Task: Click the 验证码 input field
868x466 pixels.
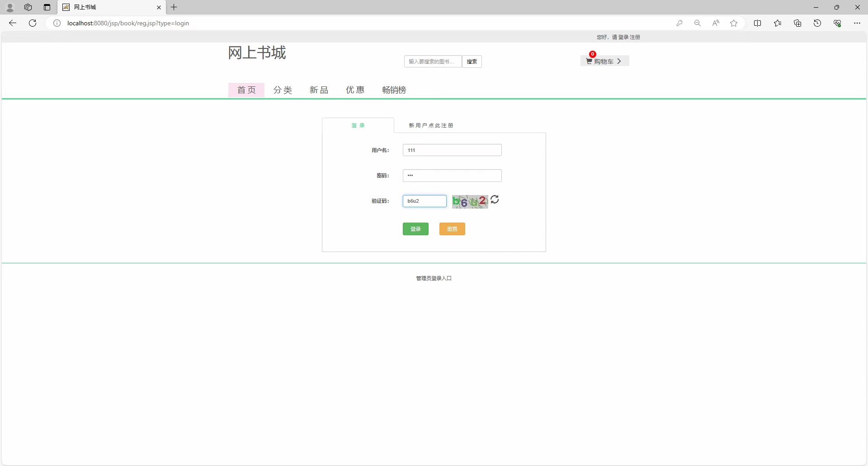Action: 425,201
